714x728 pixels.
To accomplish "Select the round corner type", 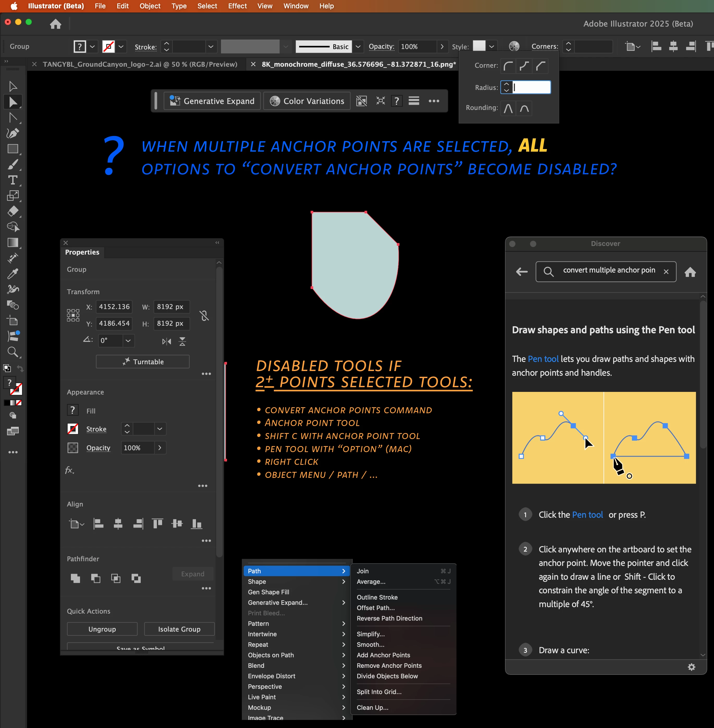I will [508, 66].
